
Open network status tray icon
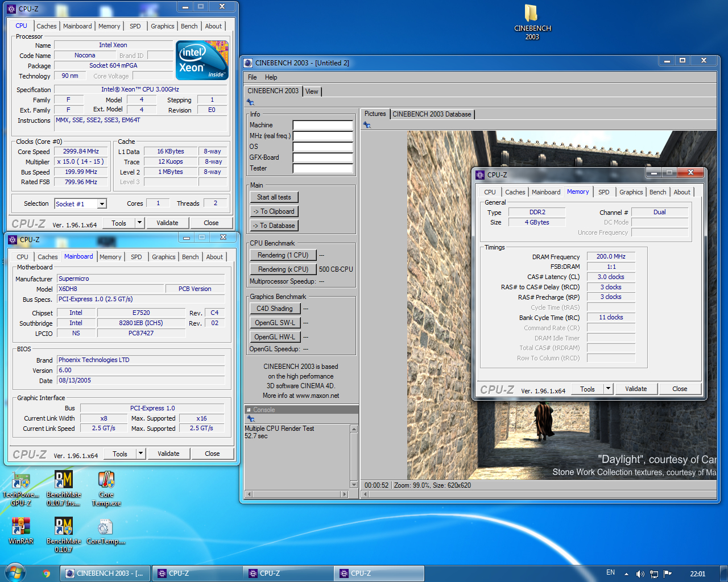654,574
